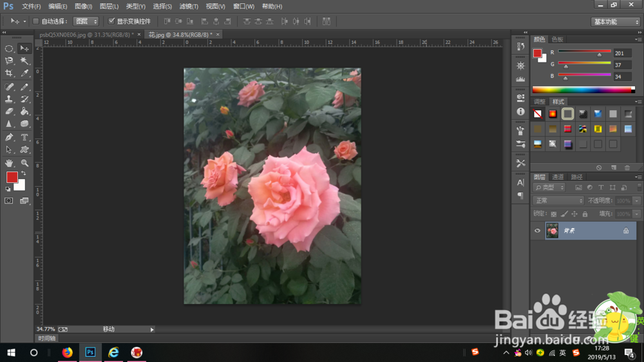Swap foreground and background colors

(24, 173)
